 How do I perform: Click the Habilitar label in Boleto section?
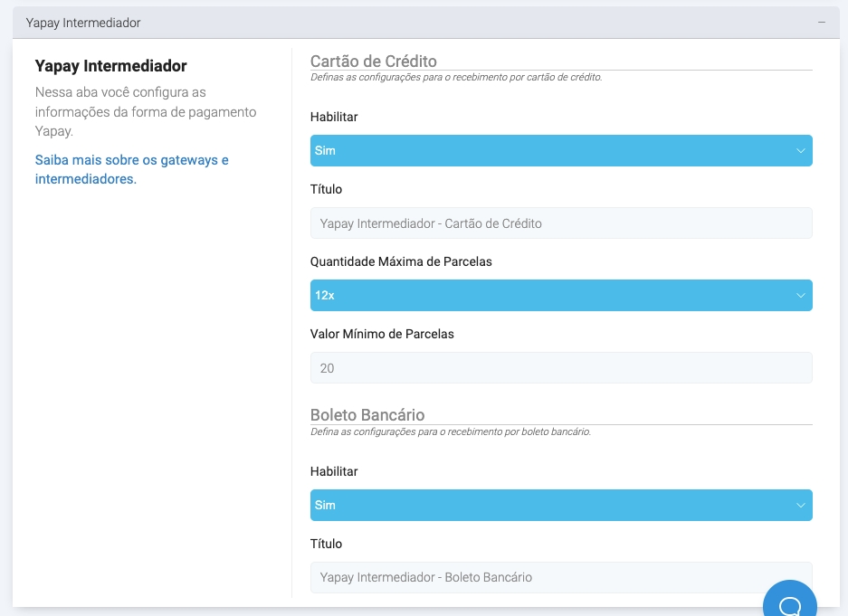(x=334, y=471)
